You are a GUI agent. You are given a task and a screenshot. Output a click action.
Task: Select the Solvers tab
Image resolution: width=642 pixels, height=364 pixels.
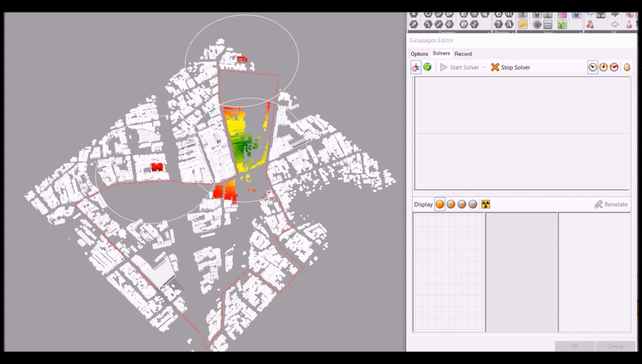[x=441, y=53]
